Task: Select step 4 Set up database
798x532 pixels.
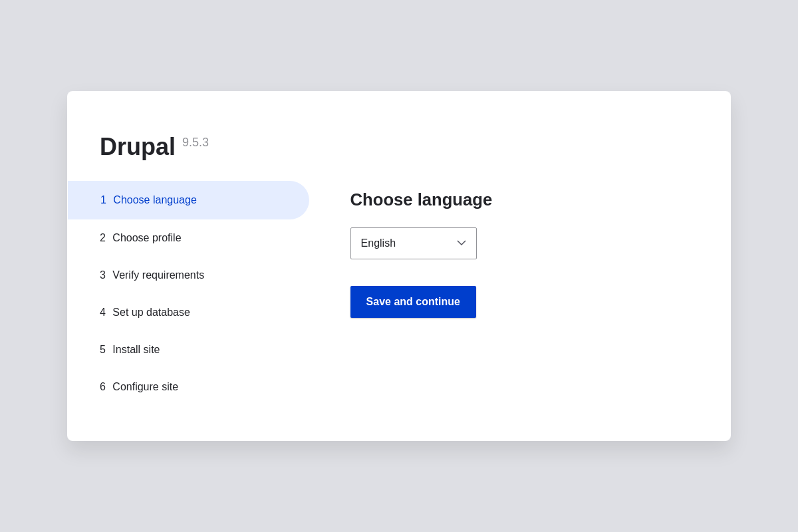Action: click(x=145, y=313)
